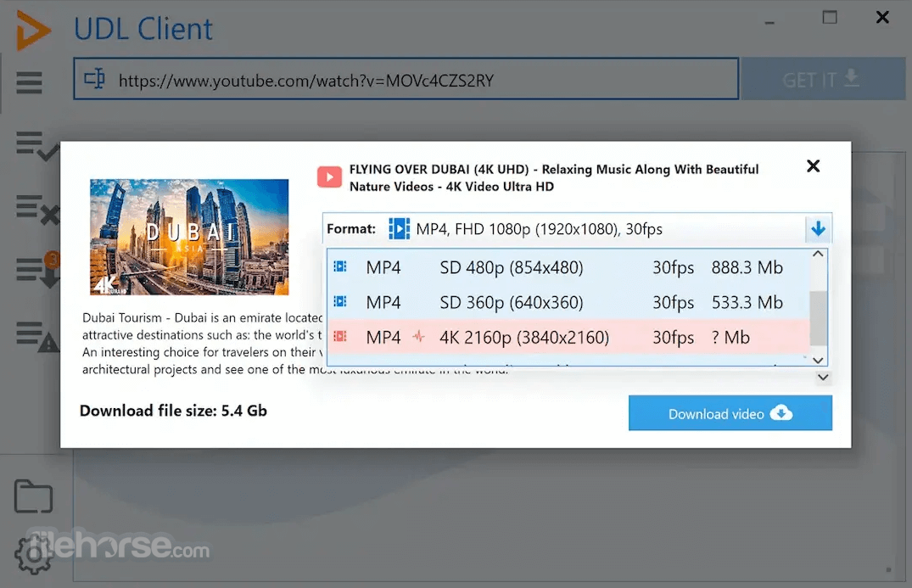
Task: Click the red film icon on the 4K row
Action: [x=340, y=336]
